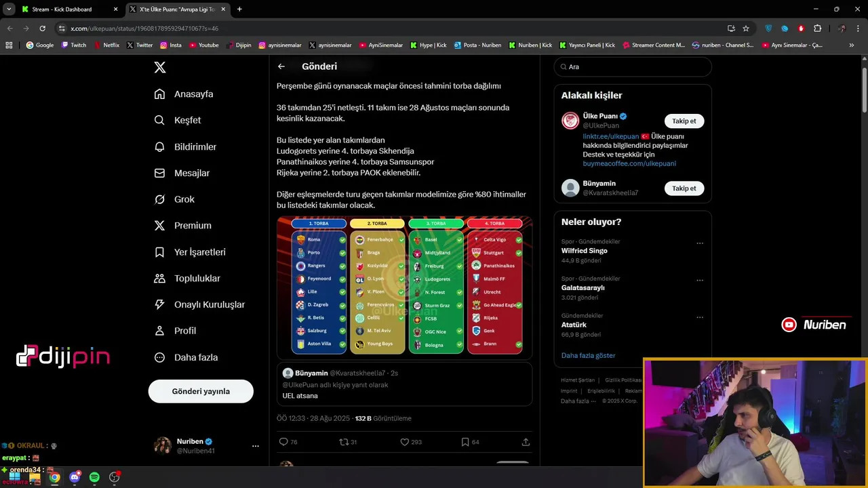Open Grok assistant
Image resolution: width=868 pixels, height=488 pixels.
[x=174, y=199]
